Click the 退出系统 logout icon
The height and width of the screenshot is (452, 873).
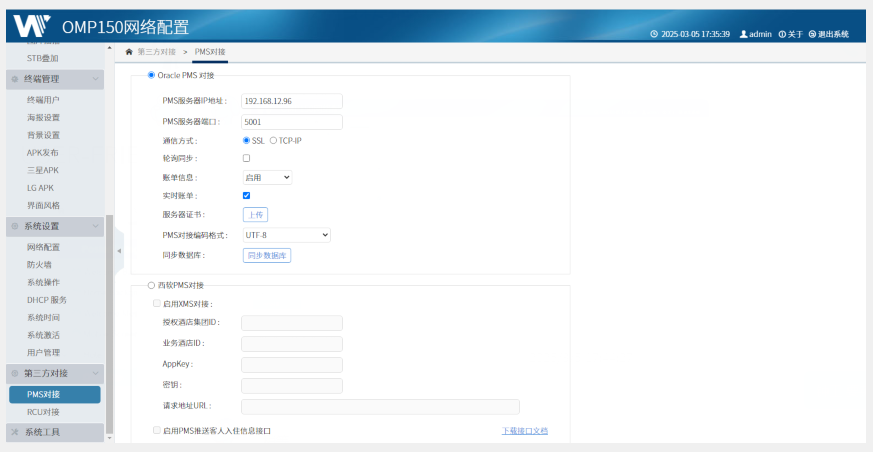812,34
